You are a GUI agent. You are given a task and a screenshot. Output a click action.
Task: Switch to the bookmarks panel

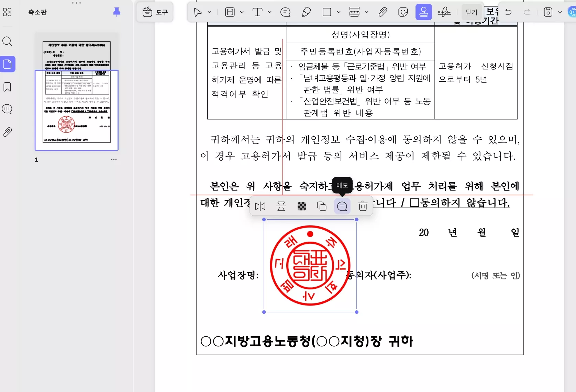coord(7,87)
